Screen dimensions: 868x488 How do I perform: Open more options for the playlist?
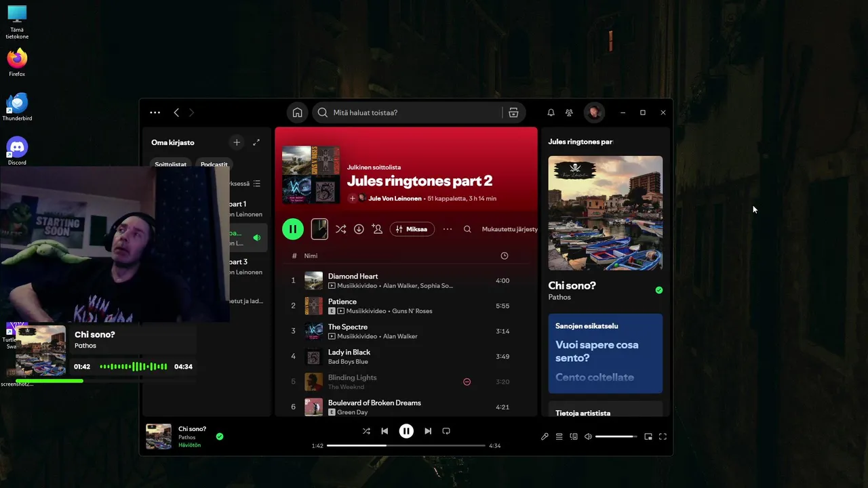(x=448, y=229)
